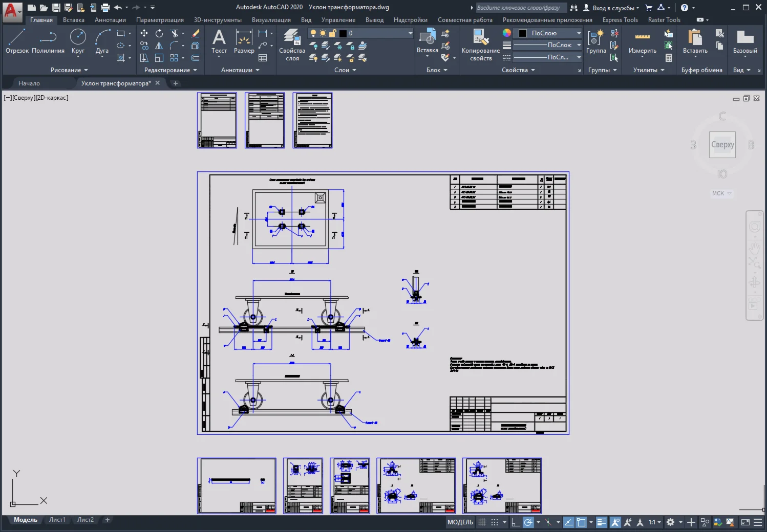The width and height of the screenshot is (767, 532).
Task: Toggle object snap tracking in status bar
Action: (569, 522)
